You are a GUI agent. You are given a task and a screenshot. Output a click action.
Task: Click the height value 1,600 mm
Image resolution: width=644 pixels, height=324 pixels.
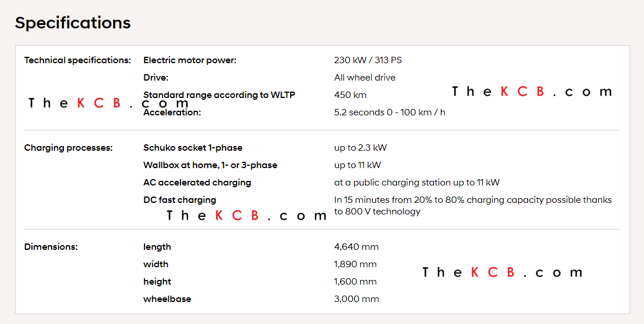355,282
